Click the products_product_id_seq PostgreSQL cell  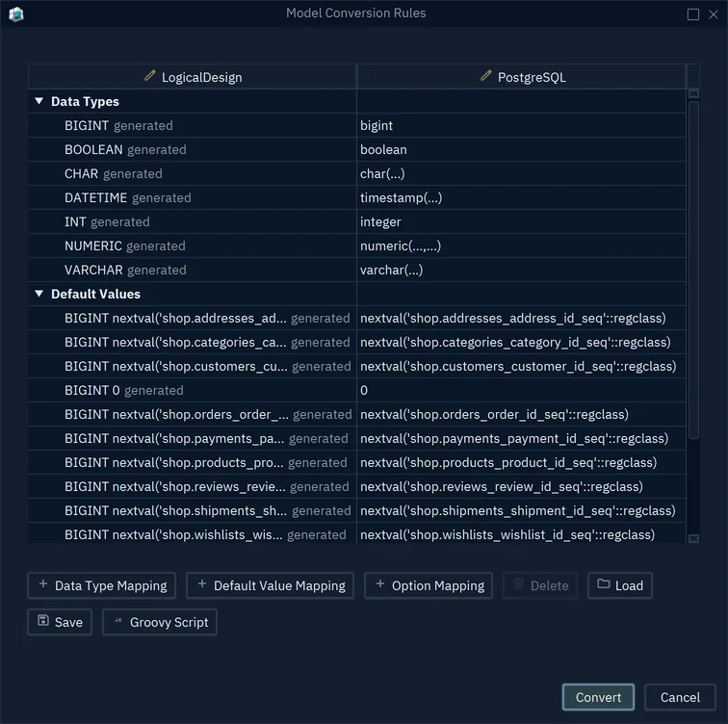coord(521,463)
